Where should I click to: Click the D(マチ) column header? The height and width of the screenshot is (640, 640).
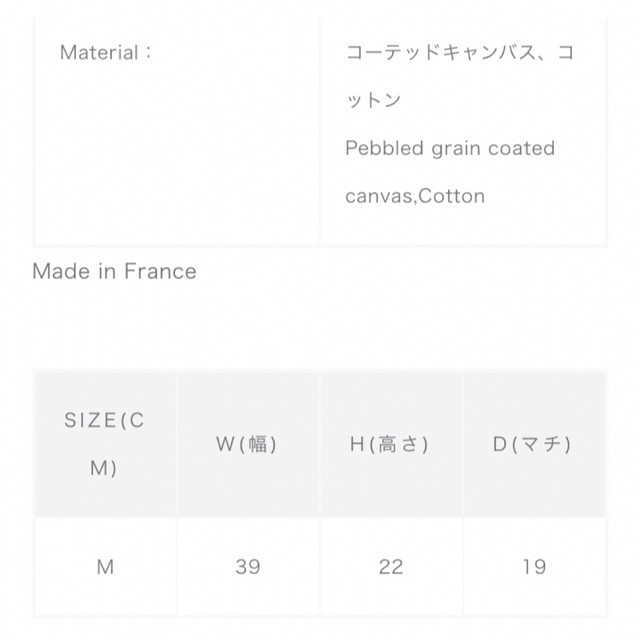[534, 444]
